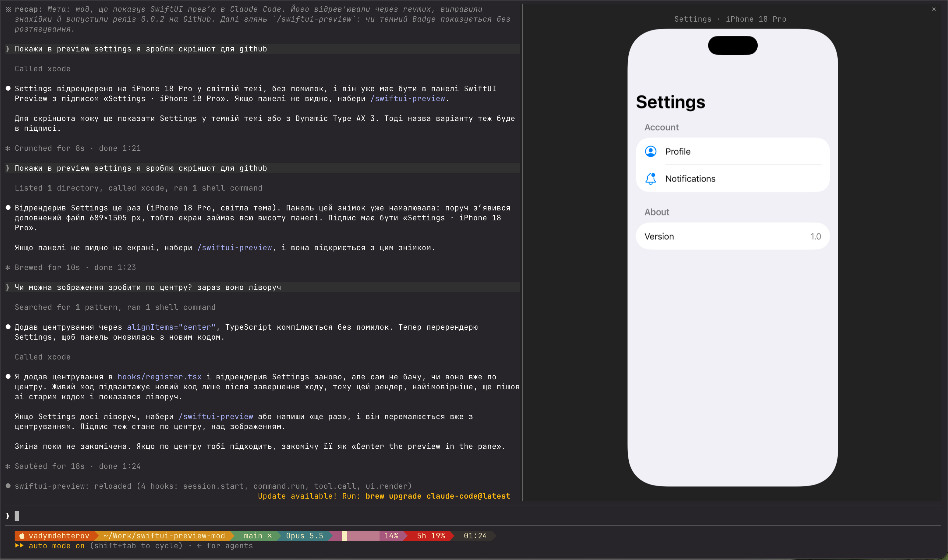Click asterisk before 'Sautéed for 18s'

[8, 467]
